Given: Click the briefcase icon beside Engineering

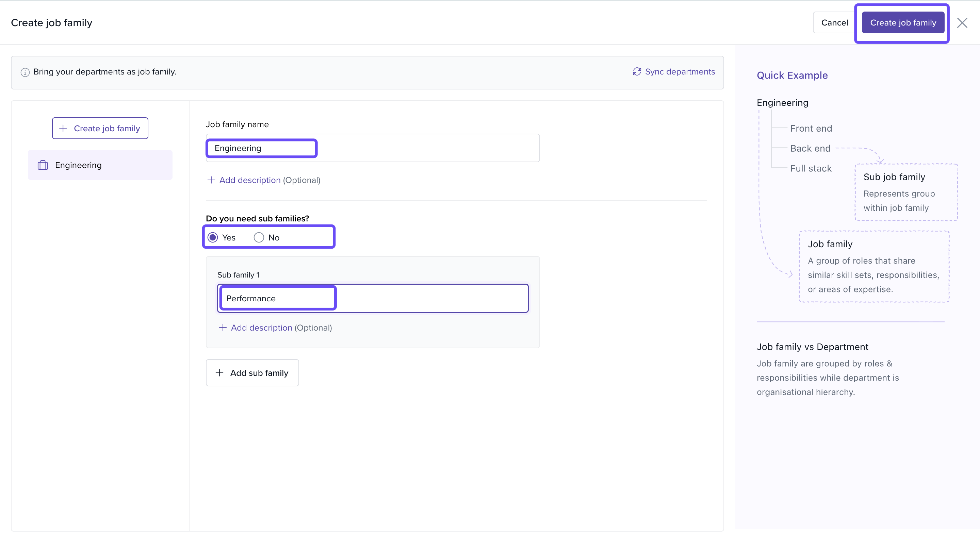Looking at the screenshot, I should (x=43, y=165).
